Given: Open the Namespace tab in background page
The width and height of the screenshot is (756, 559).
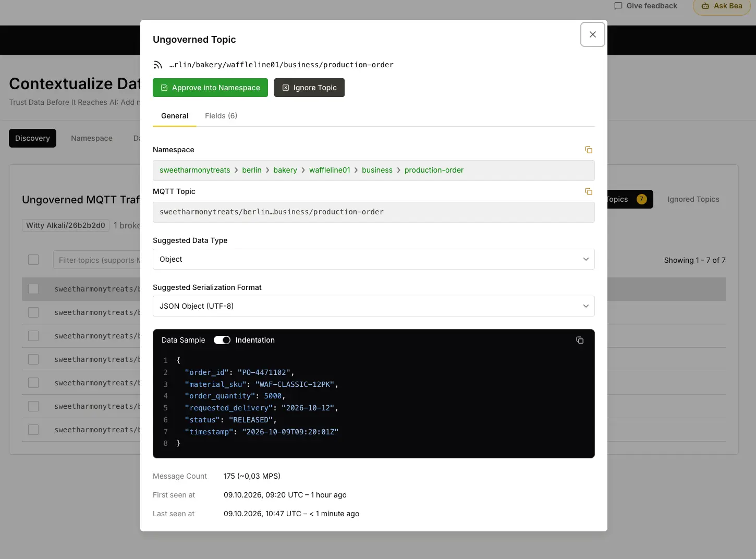Looking at the screenshot, I should point(92,138).
